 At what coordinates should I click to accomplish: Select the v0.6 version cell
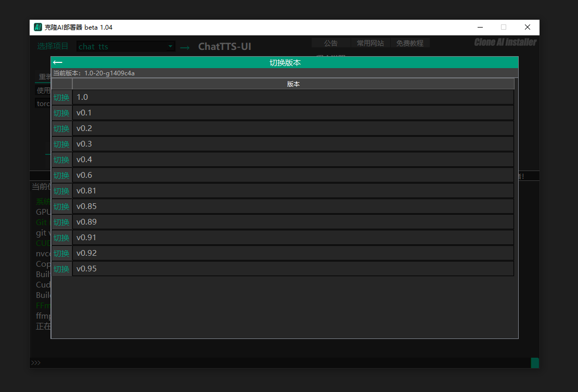(x=293, y=175)
